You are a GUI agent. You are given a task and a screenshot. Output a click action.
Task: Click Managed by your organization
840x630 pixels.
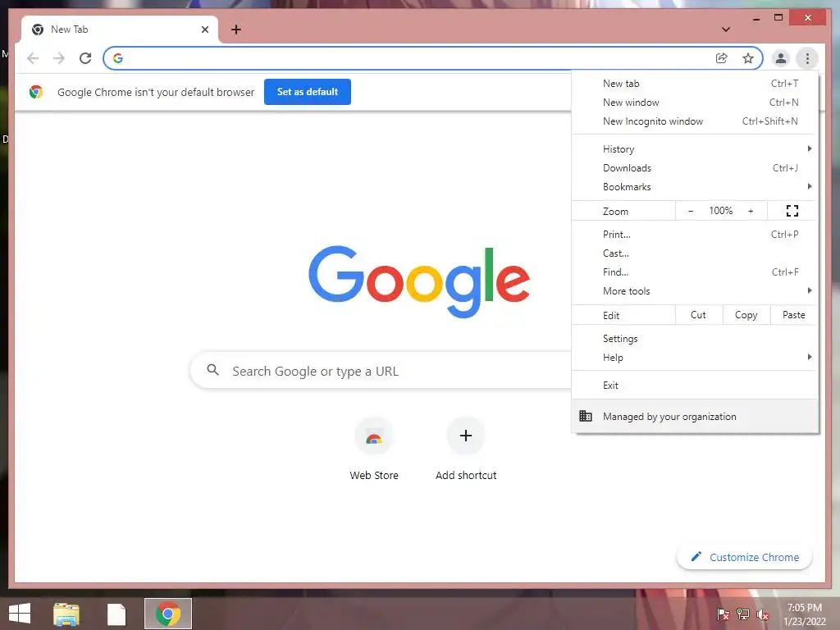tap(695, 416)
